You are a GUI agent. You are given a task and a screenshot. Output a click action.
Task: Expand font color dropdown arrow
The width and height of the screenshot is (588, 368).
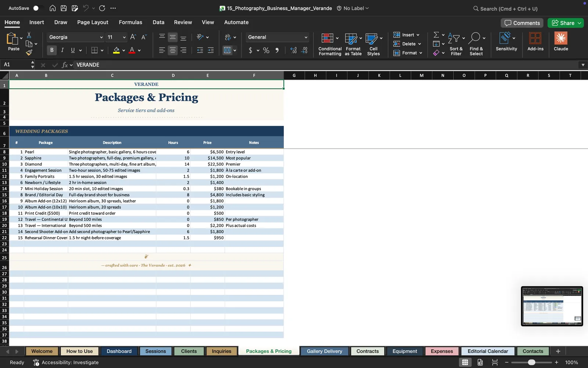(139, 50)
